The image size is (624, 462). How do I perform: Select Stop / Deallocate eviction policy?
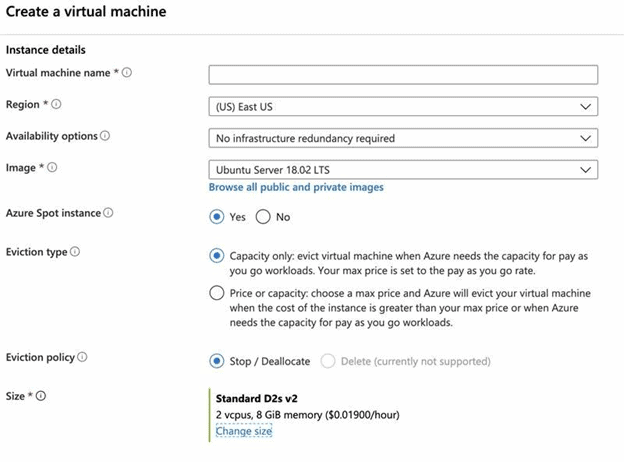click(216, 361)
